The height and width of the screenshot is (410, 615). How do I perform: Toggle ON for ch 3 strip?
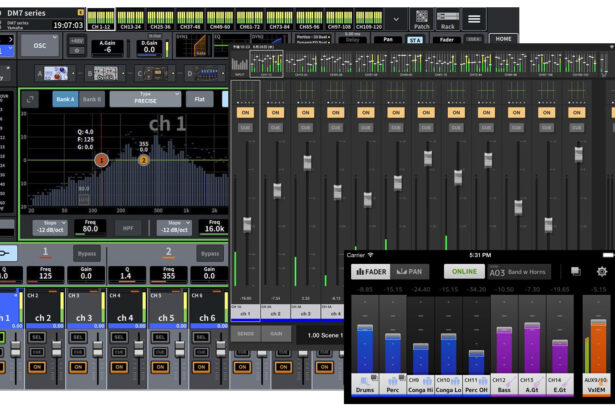tap(78, 367)
